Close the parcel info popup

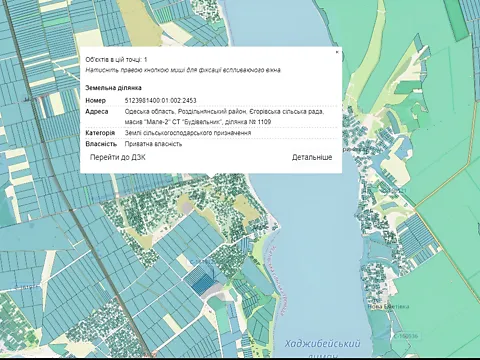point(337,52)
